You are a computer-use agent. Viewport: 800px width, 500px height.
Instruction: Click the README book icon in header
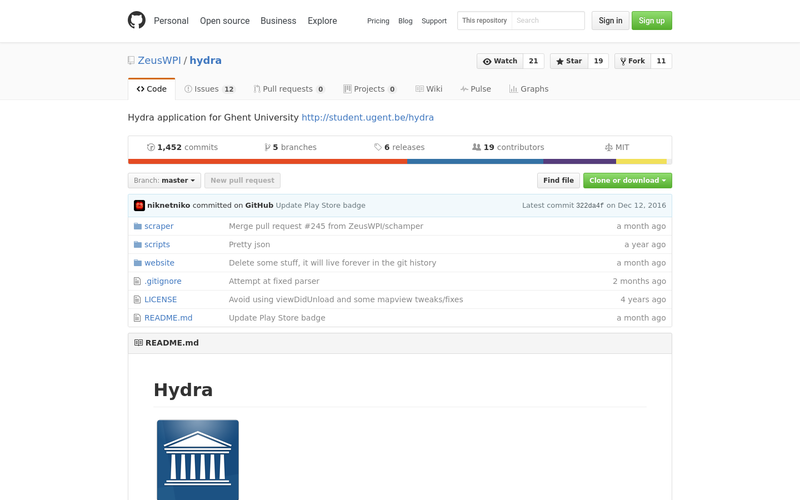[x=138, y=343]
